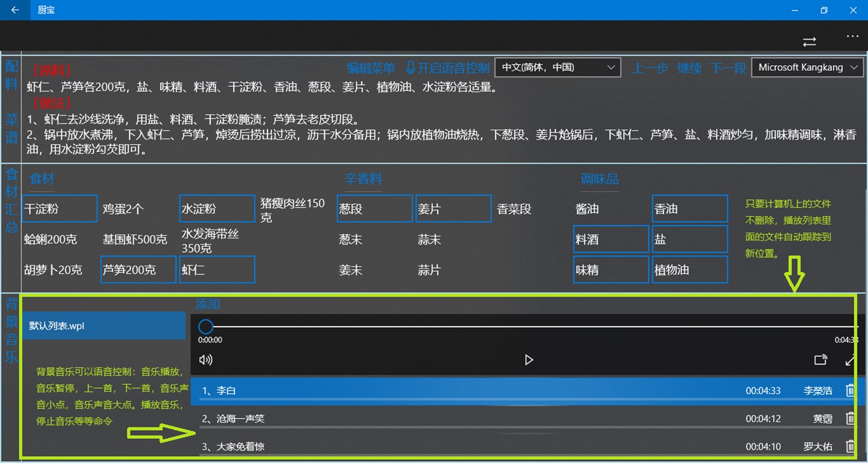
Task: Open the ellipsis options menu at top right
Action: pos(852,37)
